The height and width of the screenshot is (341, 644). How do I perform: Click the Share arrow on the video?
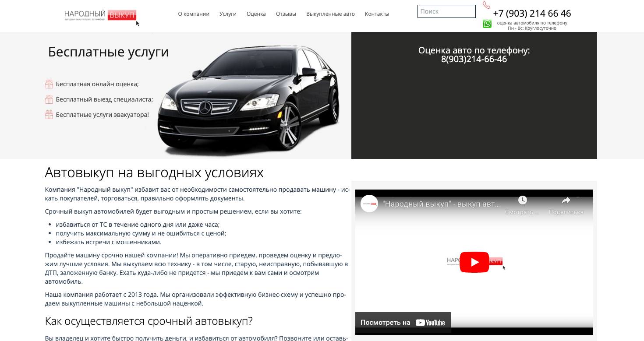[566, 200]
